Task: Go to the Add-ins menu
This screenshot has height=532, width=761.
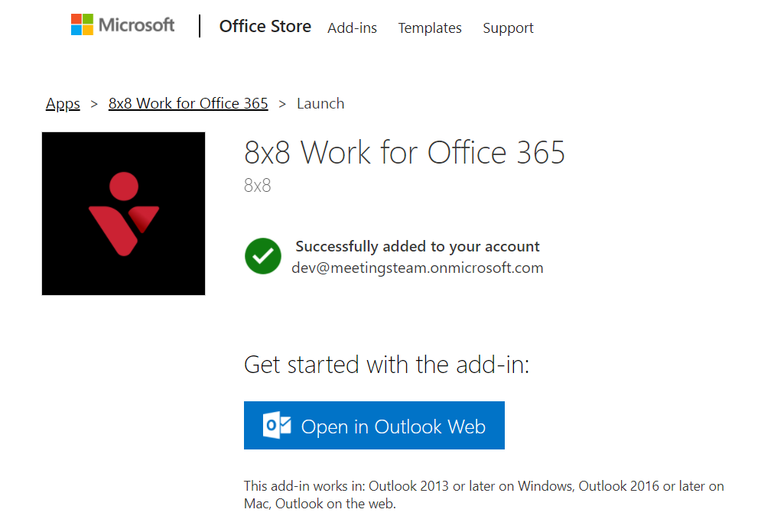Action: [352, 28]
